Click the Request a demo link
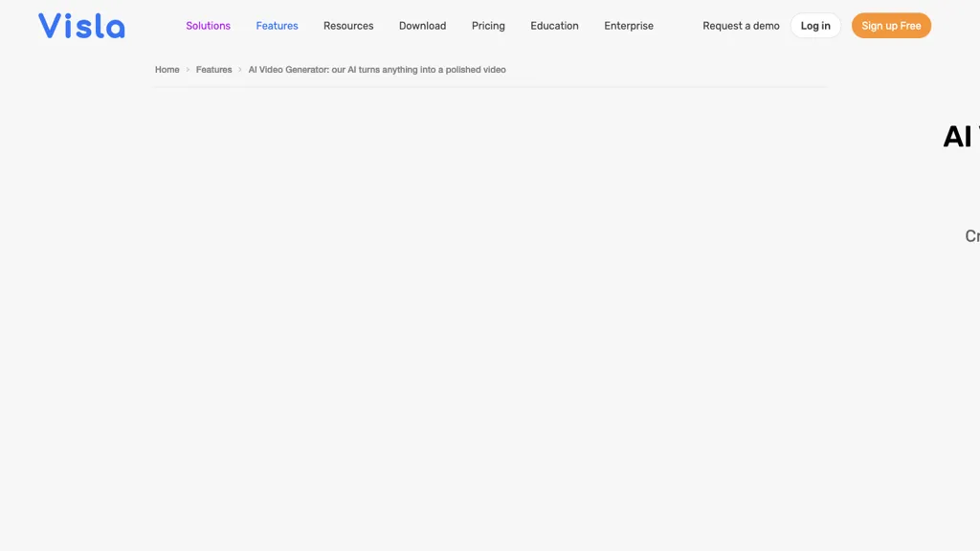980x551 pixels. (741, 26)
